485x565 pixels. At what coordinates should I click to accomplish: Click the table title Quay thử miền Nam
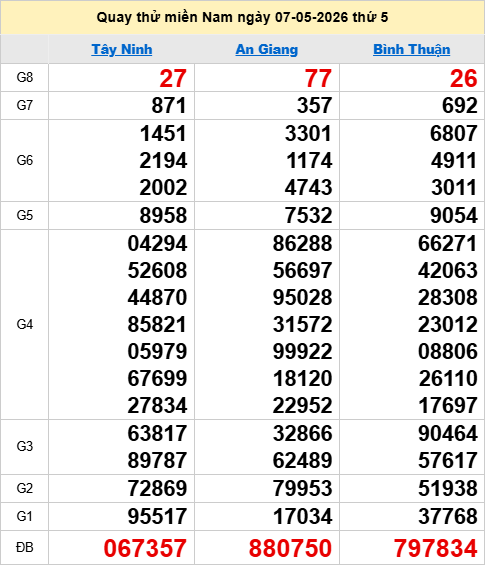point(242,17)
